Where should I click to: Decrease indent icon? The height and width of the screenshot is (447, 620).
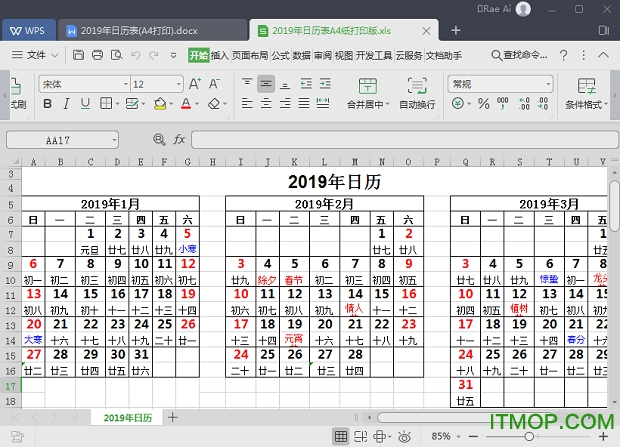tap(306, 84)
